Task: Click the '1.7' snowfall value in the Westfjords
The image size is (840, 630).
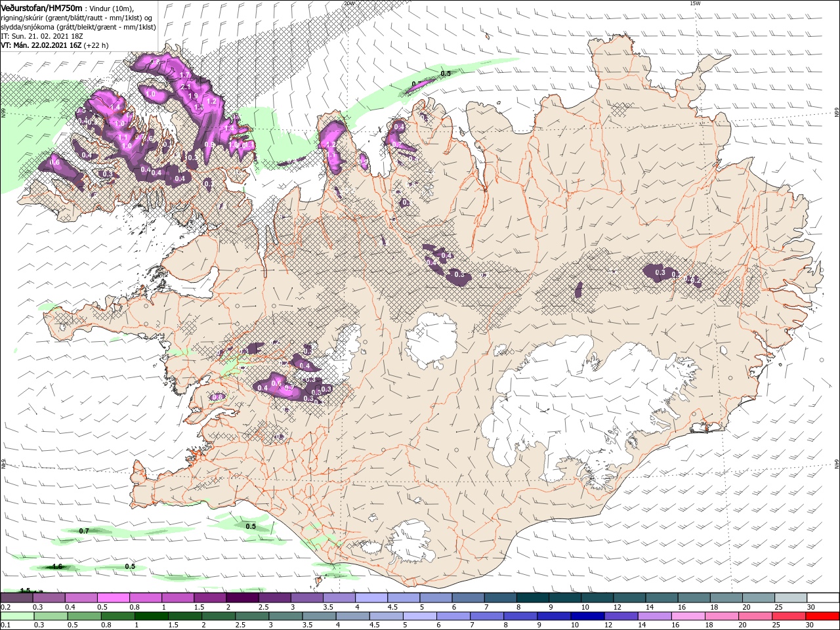Action: (184, 75)
